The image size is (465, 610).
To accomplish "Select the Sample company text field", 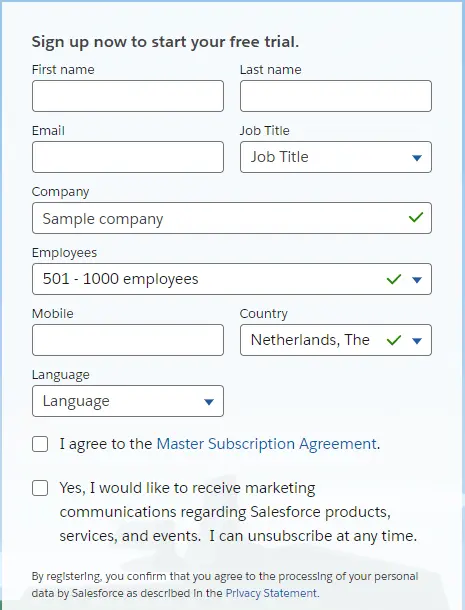I will (232, 218).
